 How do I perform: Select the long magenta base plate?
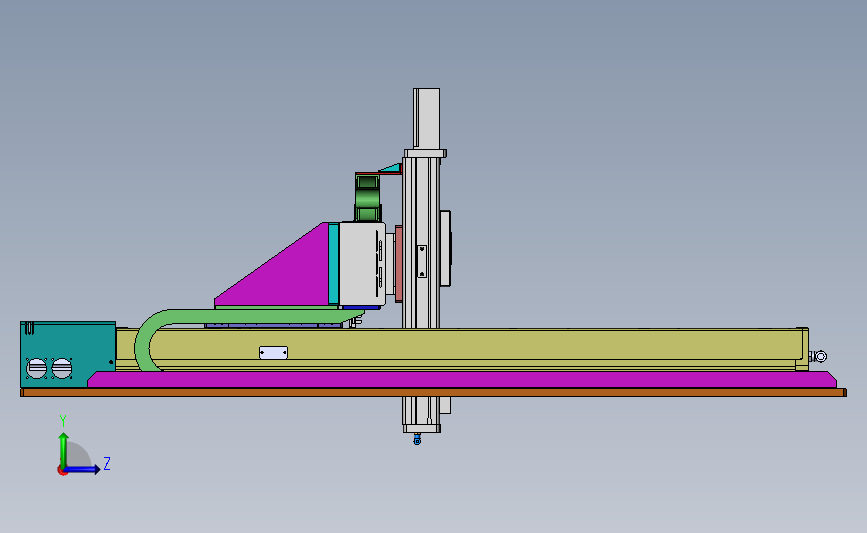click(462, 379)
